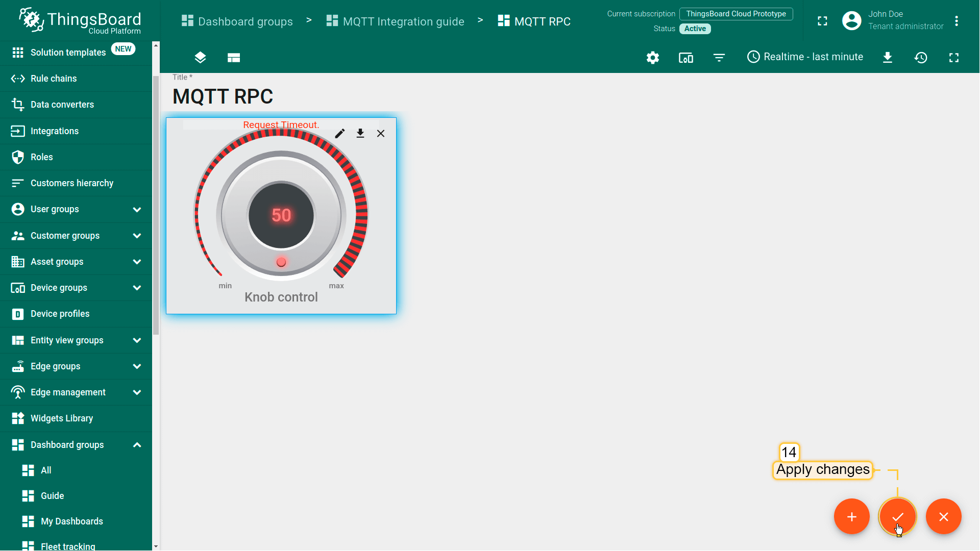Image resolution: width=980 pixels, height=551 pixels.
Task: Toggle fullscreen in the top header
Action: [822, 21]
